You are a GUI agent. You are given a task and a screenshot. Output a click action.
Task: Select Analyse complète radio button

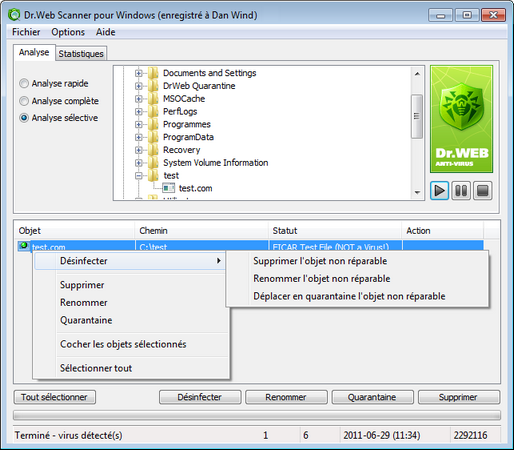[x=24, y=101]
